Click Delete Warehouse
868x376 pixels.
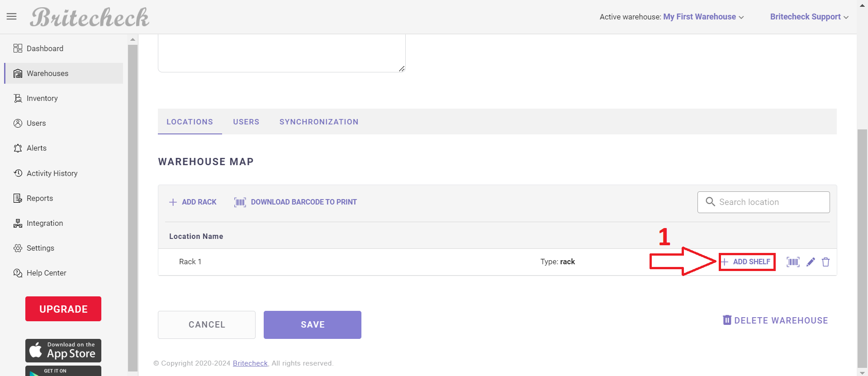tap(775, 320)
